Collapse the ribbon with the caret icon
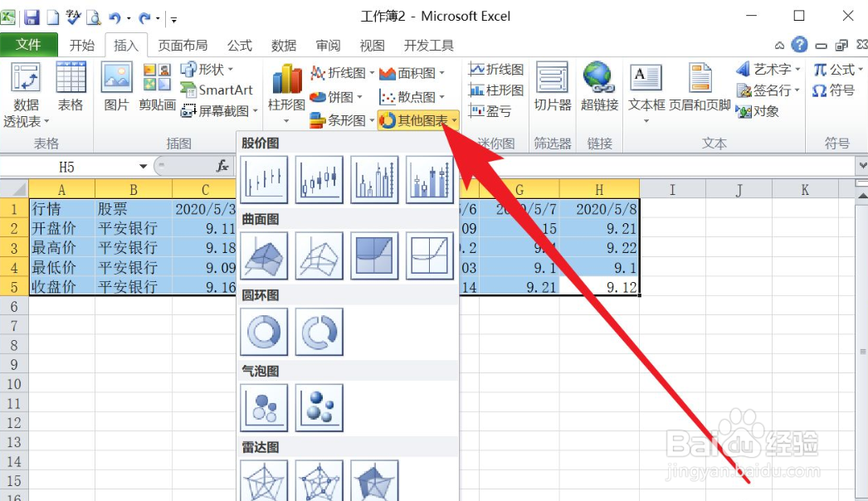868x501 pixels. coord(779,46)
